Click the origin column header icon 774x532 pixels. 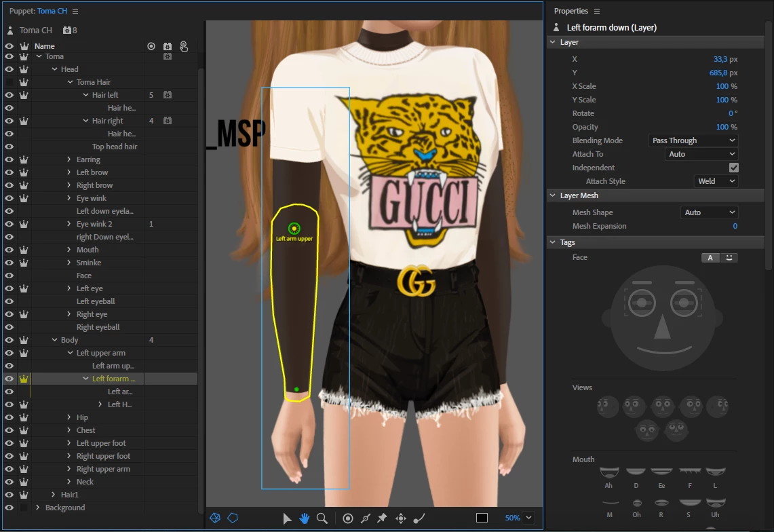tap(151, 46)
